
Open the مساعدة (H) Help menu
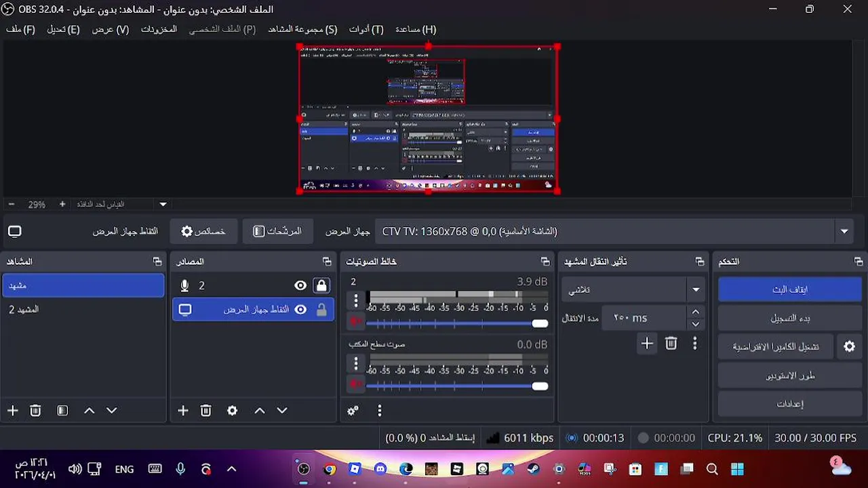click(x=416, y=30)
